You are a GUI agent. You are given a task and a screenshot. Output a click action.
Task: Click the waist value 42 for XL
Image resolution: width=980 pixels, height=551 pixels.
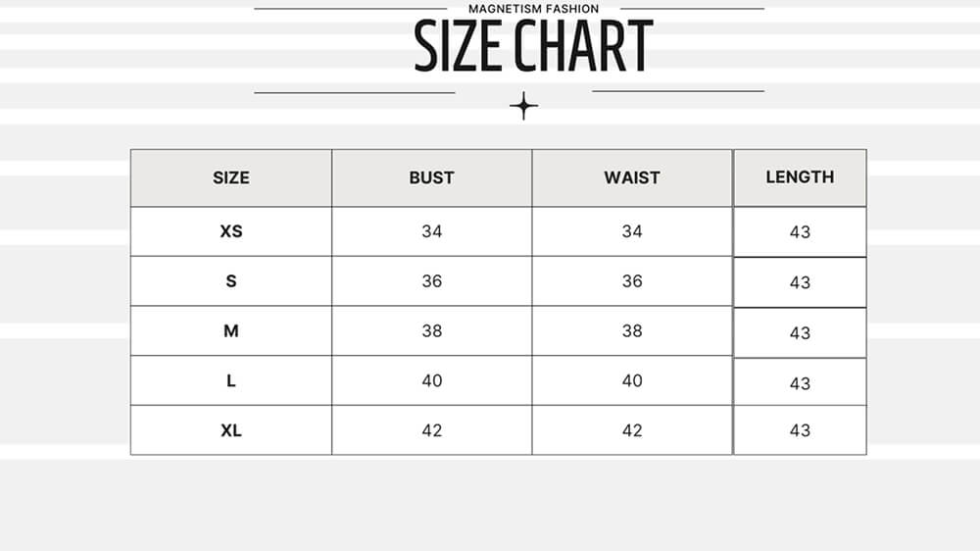[632, 430]
